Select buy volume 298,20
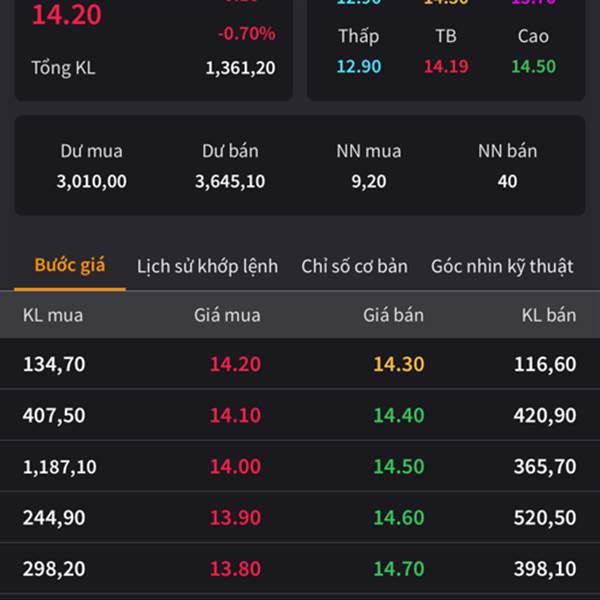Image resolution: width=600 pixels, height=600 pixels. pos(54,569)
